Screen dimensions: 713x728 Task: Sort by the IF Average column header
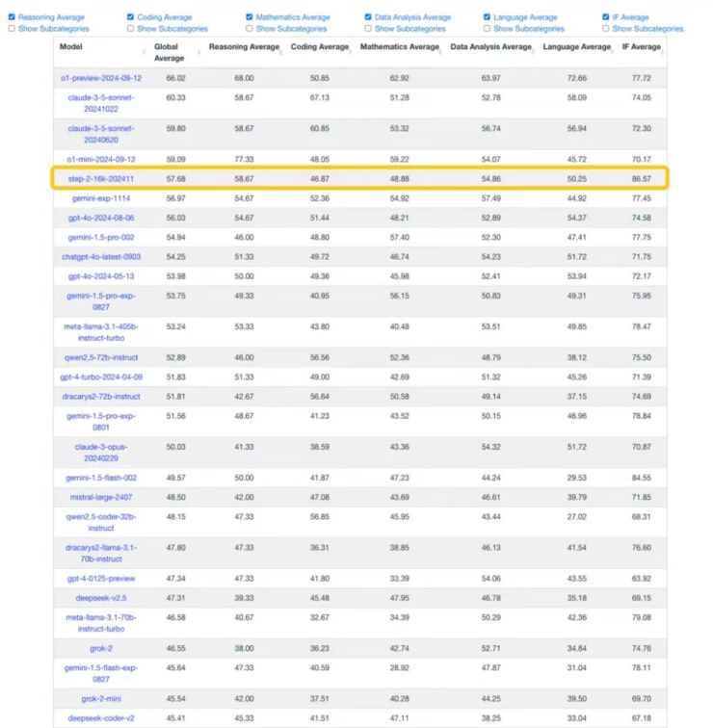(641, 46)
